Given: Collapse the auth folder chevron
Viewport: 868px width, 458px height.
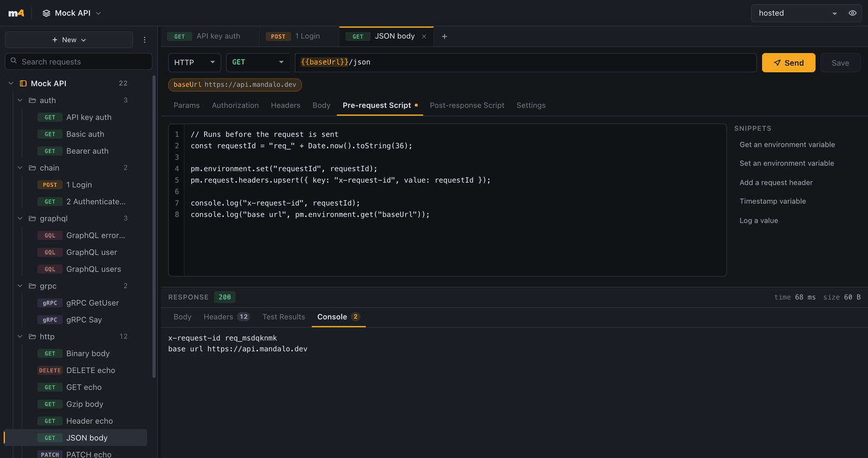Looking at the screenshot, I should pos(20,100).
